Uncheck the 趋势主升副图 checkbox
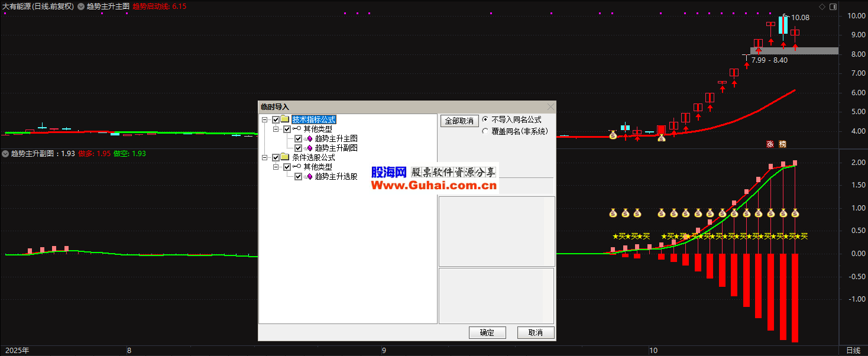 tap(298, 148)
